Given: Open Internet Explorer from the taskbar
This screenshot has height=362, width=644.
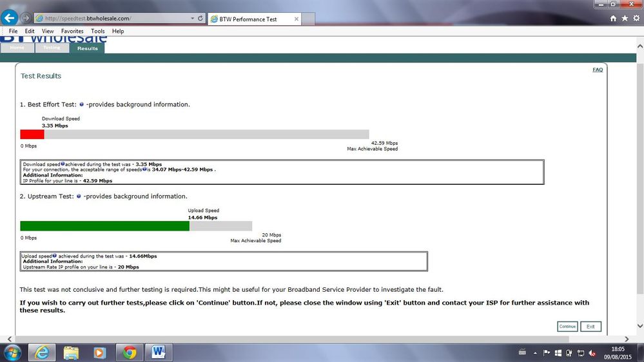Looking at the screenshot, I should pyautogui.click(x=42, y=352).
